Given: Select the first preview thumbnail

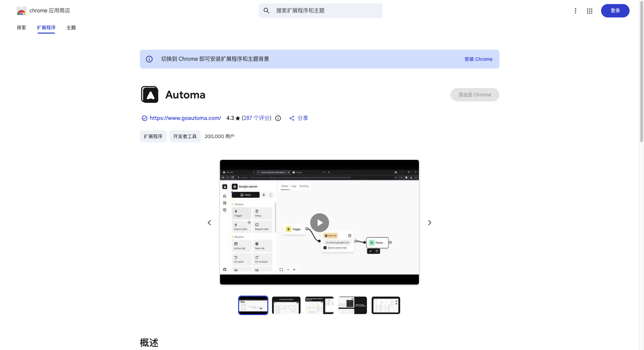Looking at the screenshot, I should (x=253, y=305).
